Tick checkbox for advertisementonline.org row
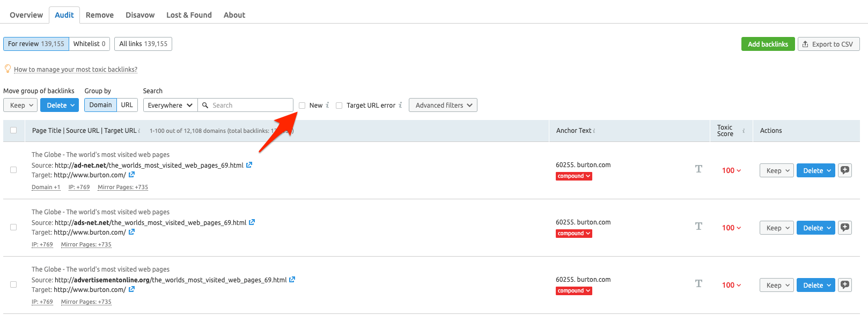Screen dimensions: 868x315 [13, 284]
